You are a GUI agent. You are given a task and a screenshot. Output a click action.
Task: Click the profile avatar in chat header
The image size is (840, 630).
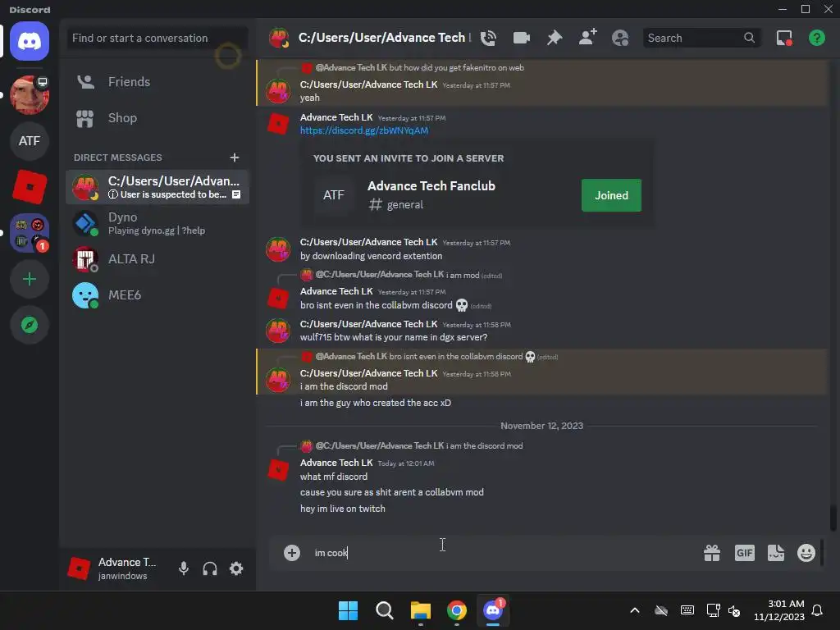click(x=279, y=38)
